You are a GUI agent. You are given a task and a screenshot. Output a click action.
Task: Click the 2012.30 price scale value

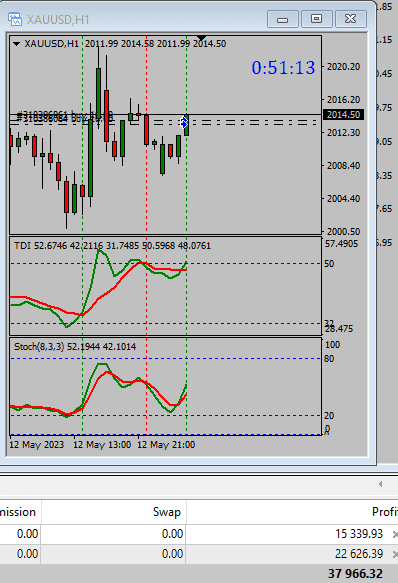pos(343,133)
